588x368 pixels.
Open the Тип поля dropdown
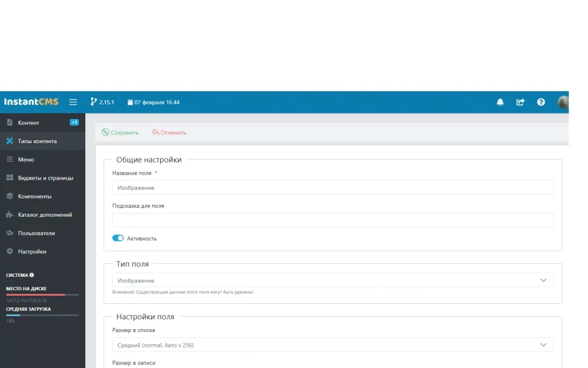click(x=333, y=280)
